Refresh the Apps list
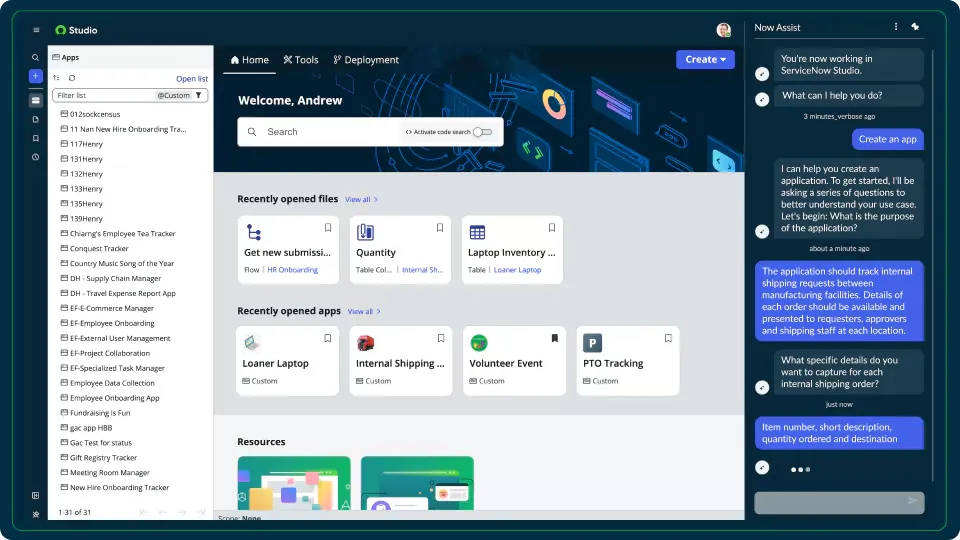The image size is (960, 540). [72, 78]
